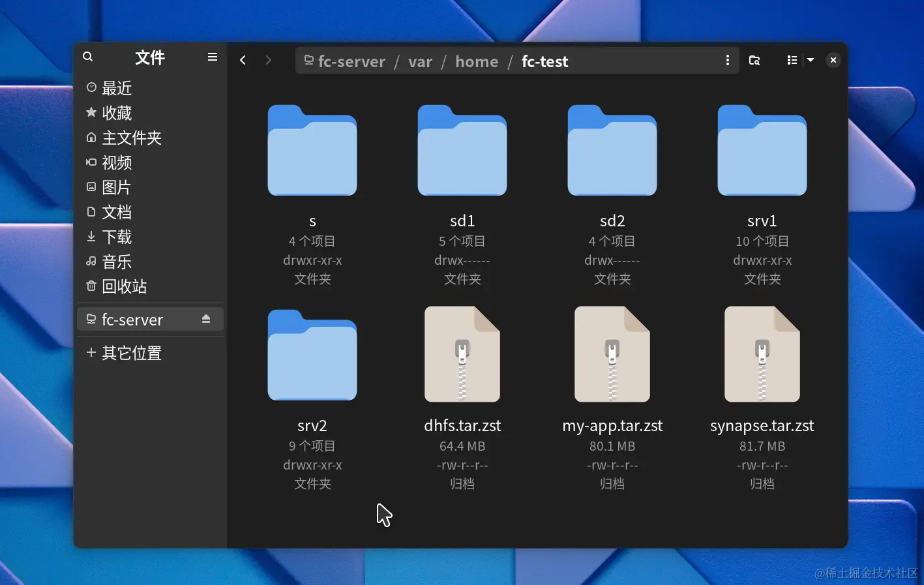Expand view options dropdown arrow
Viewport: 924px width, 585px height.
pos(811,60)
